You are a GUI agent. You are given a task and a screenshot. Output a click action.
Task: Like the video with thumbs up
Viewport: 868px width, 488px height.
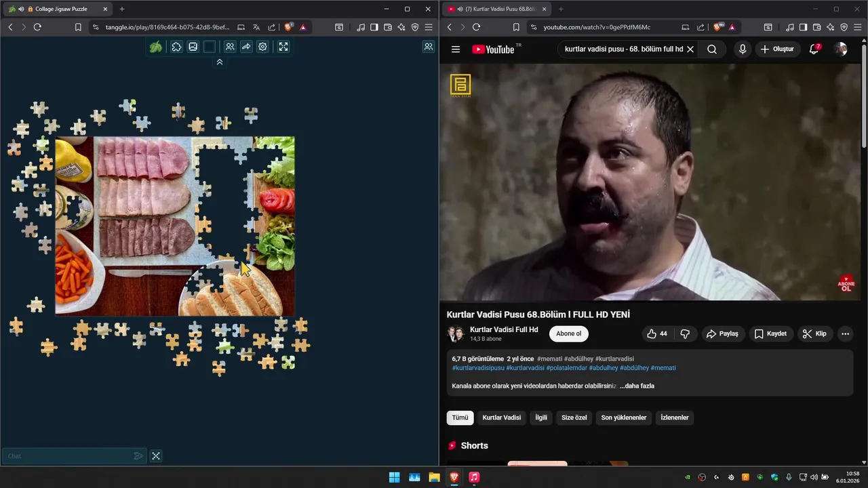(x=656, y=333)
